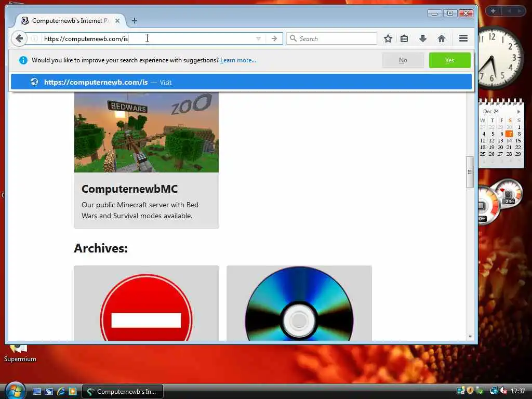532x399 pixels.
Task: Click the taskbar clock showing 17:37
Action: tap(518, 391)
